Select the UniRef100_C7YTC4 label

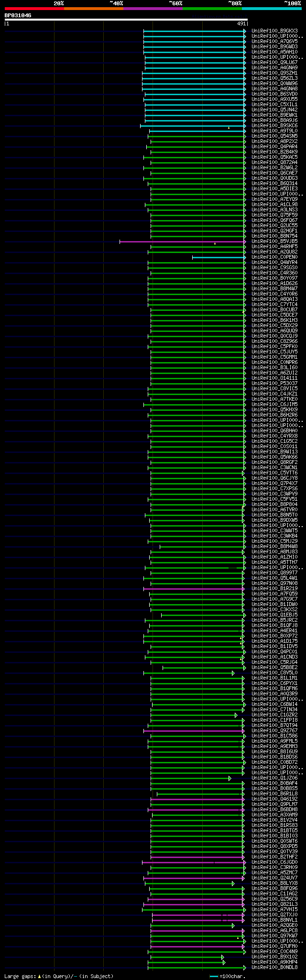(274, 305)
